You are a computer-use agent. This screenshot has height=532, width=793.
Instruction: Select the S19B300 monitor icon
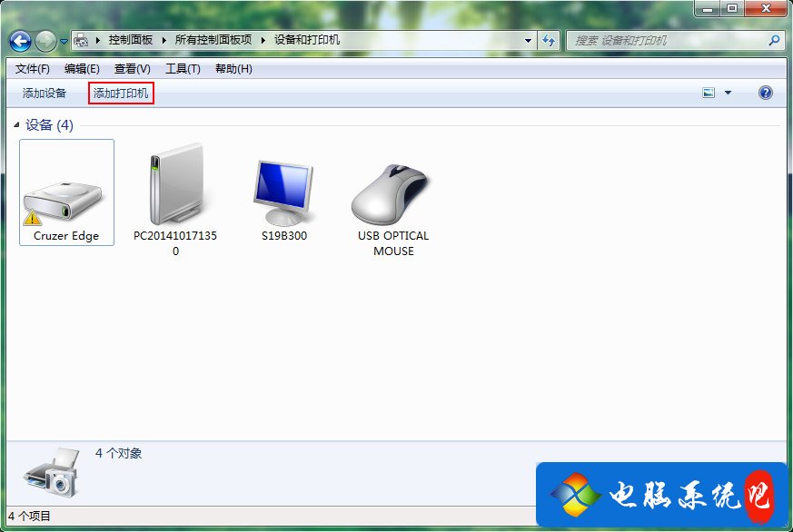[x=283, y=192]
